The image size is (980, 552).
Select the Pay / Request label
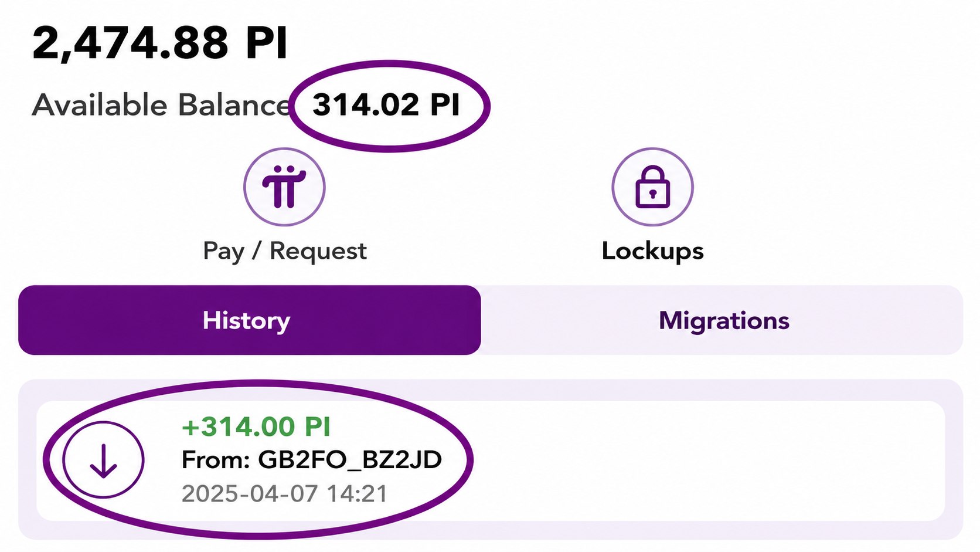click(x=285, y=251)
